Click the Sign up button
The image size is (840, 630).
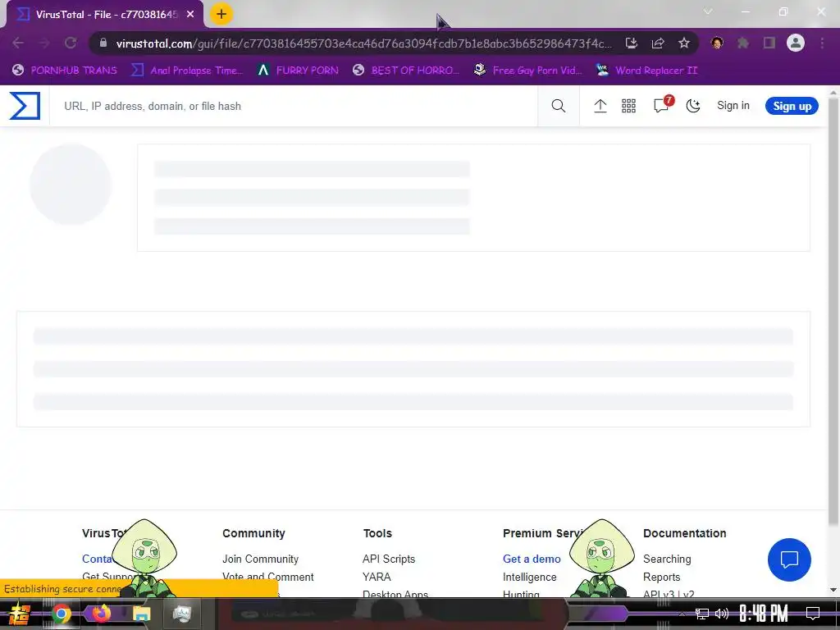792,106
